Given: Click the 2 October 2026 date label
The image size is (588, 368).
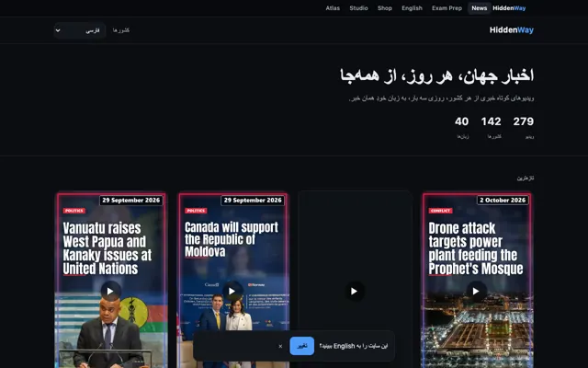Looking at the screenshot, I should coord(503,201).
